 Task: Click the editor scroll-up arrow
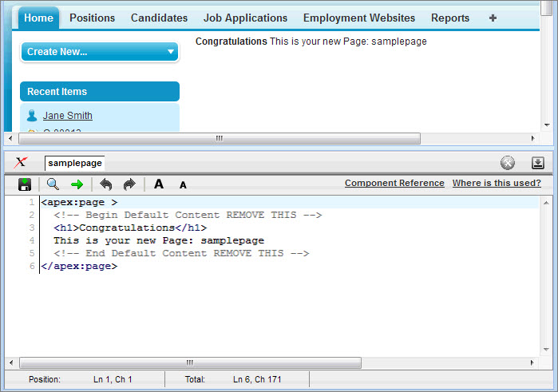coord(546,203)
